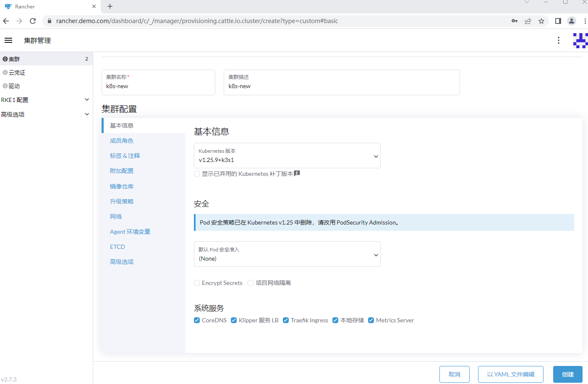Enable showing deprecated Kubernetes patch versions
588x384 pixels.
click(197, 174)
